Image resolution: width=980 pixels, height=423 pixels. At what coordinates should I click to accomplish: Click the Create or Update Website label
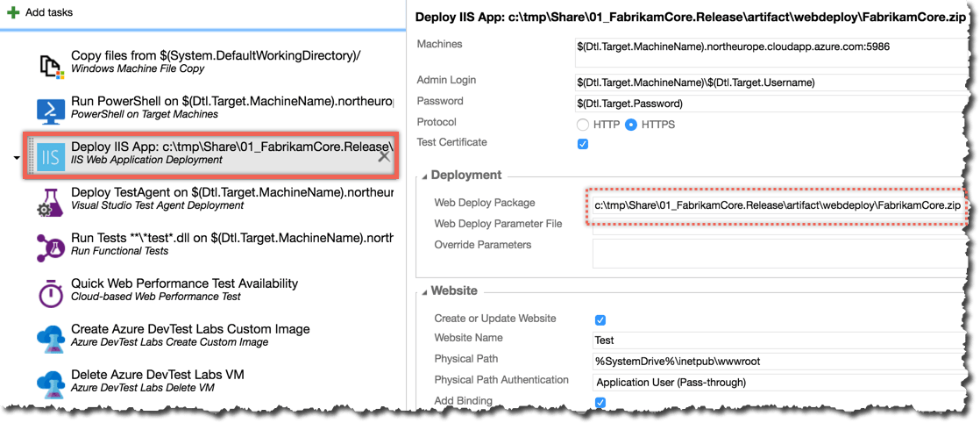click(x=495, y=319)
